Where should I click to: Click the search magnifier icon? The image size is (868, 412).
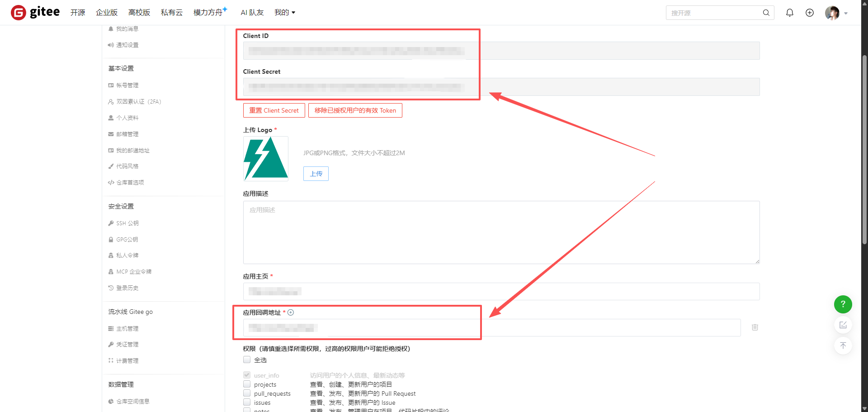coord(766,13)
